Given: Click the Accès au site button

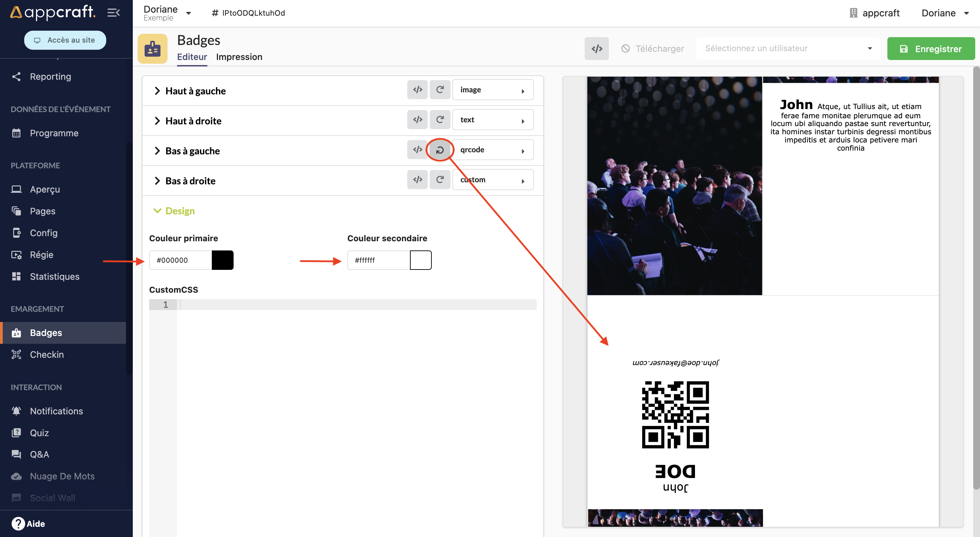Looking at the screenshot, I should [x=65, y=40].
